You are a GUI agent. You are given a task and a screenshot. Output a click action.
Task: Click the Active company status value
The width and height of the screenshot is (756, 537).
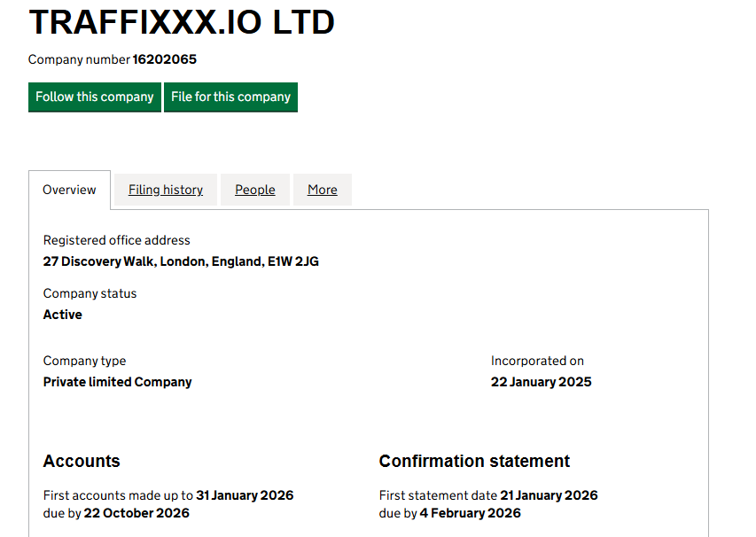63,315
